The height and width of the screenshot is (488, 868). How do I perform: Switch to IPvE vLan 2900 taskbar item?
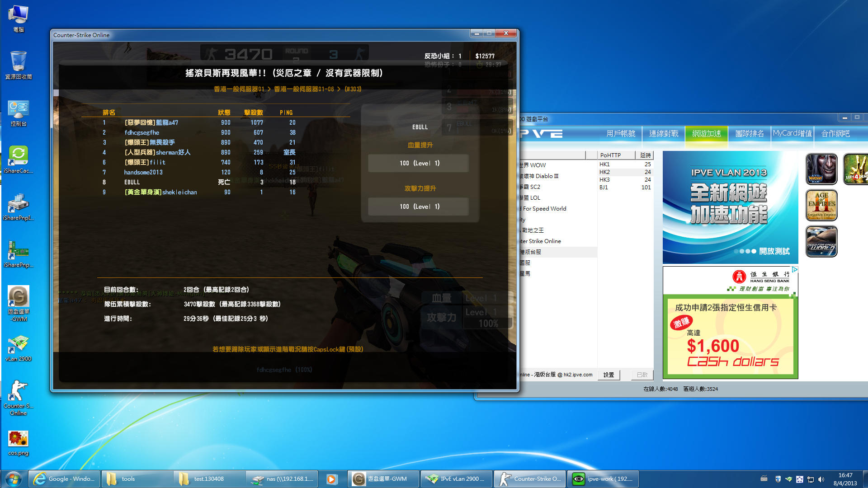(456, 479)
